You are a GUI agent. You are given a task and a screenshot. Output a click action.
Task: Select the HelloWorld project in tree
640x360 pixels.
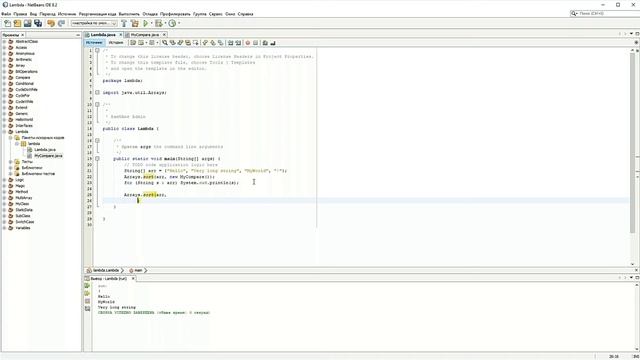[24, 120]
